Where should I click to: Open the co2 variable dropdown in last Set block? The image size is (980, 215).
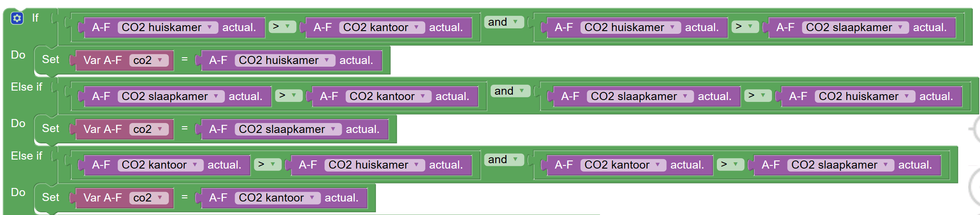pos(149,198)
